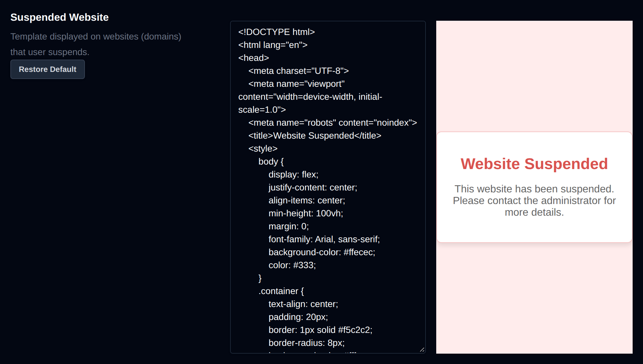643x364 pixels.
Task: Click inside the HTML template code editor
Action: (x=328, y=187)
